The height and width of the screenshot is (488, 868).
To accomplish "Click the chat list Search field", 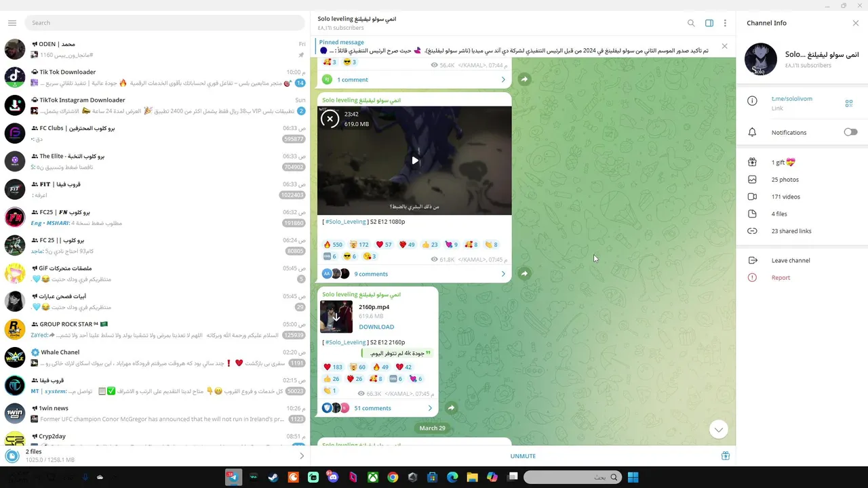I will (165, 23).
